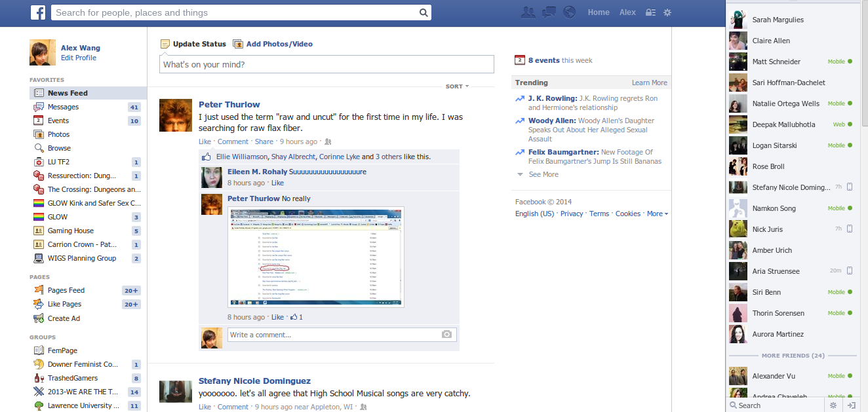This screenshot has width=868, height=412.
Task: Click the thumbs-up count on Peter's comment
Action: click(x=296, y=317)
